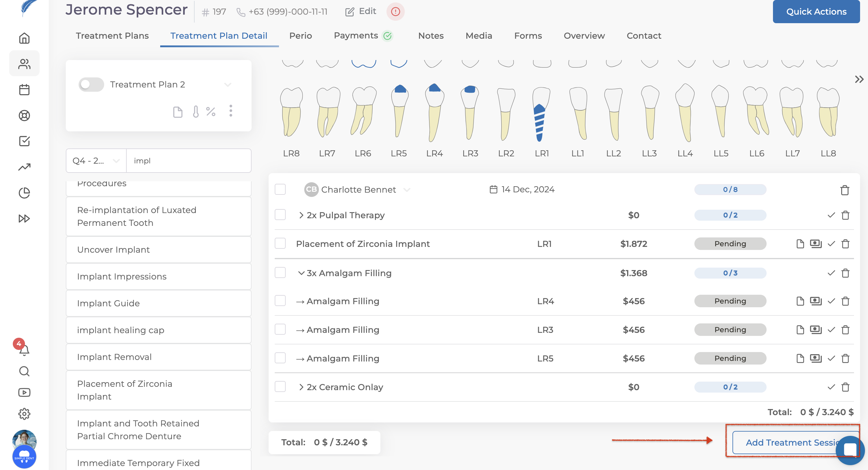Toggle the Treatment Plan 2 switch
This screenshot has height=470, width=868.
coord(91,84)
